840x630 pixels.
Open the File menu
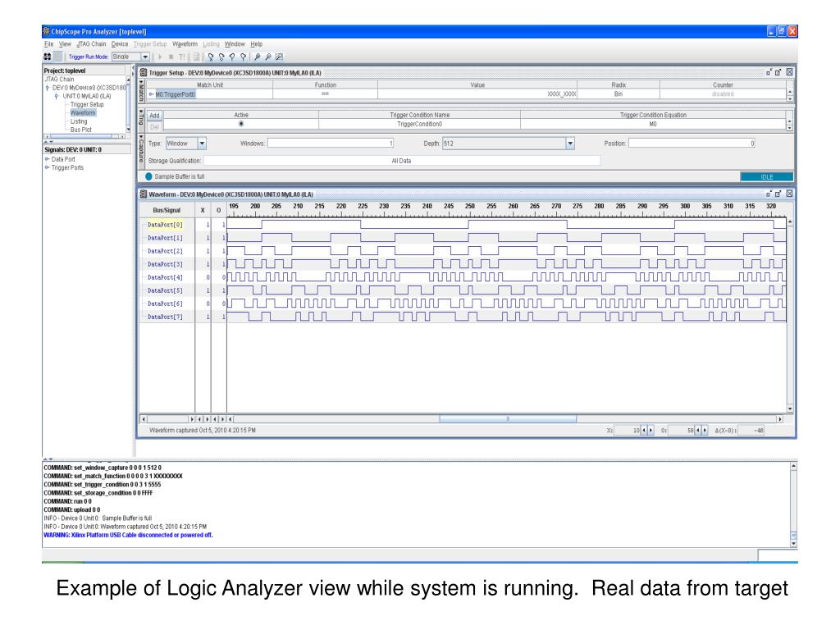coord(48,44)
